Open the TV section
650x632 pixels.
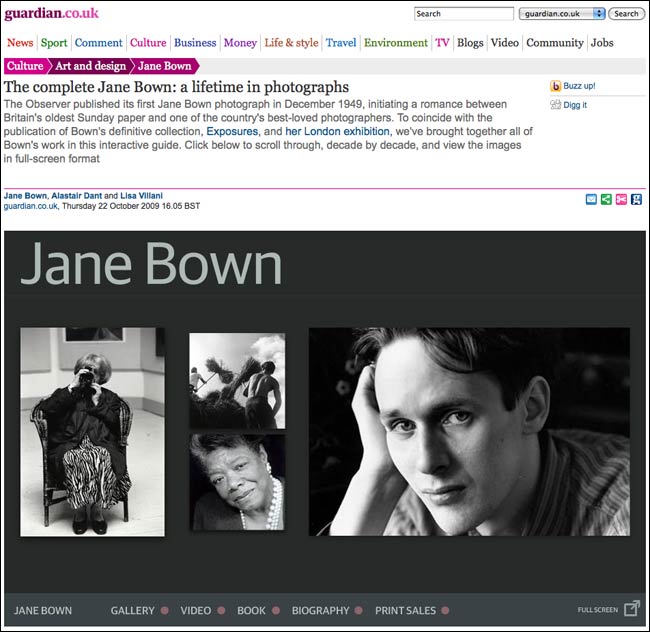[x=442, y=43]
